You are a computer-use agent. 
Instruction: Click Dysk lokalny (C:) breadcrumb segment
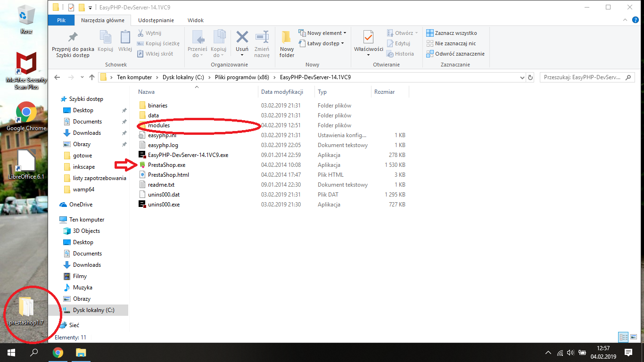(x=183, y=77)
